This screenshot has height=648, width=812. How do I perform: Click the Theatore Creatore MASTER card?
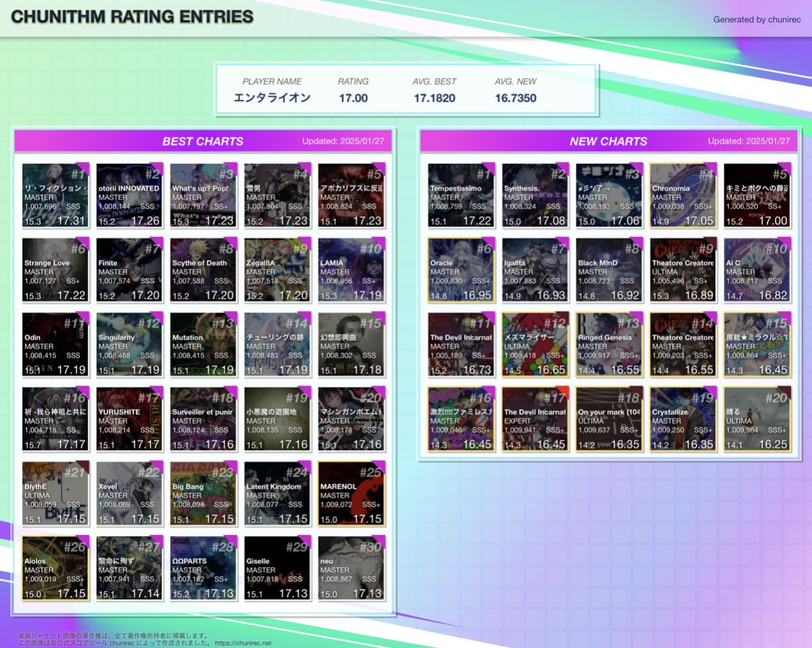(x=683, y=344)
